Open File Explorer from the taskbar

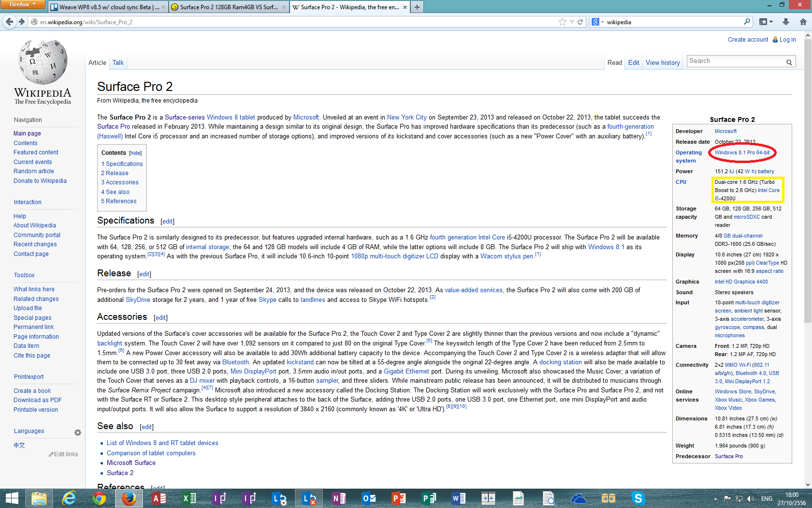pyautogui.click(x=39, y=498)
